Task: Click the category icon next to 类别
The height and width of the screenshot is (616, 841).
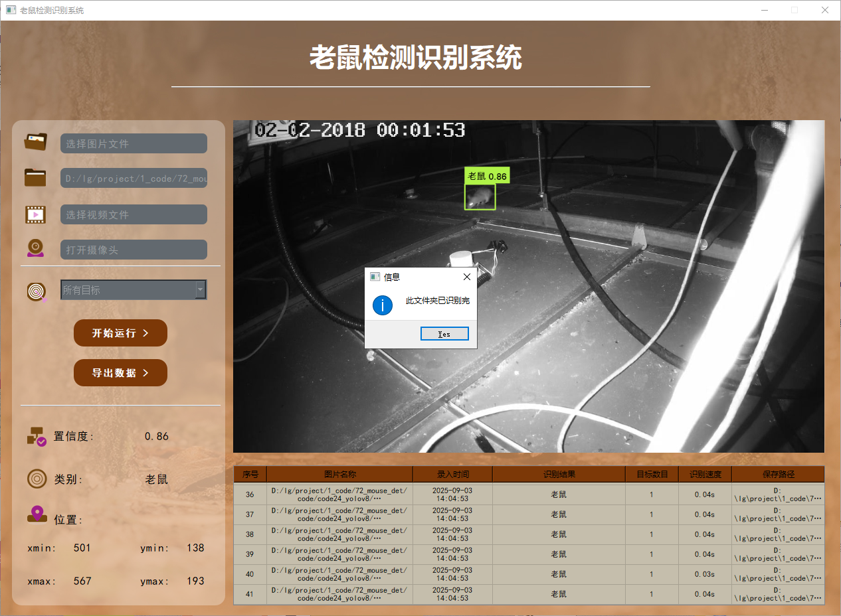Action: pyautogui.click(x=37, y=479)
